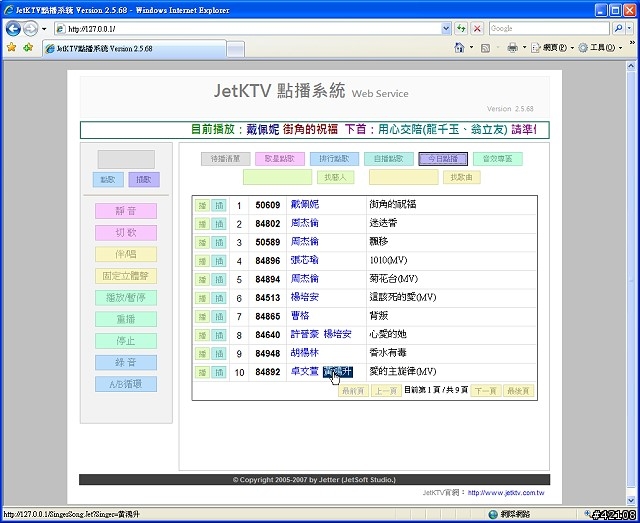The height and width of the screenshot is (523, 640).
Task: Switch to 音效專區 sound effects tab
Action: click(498, 159)
